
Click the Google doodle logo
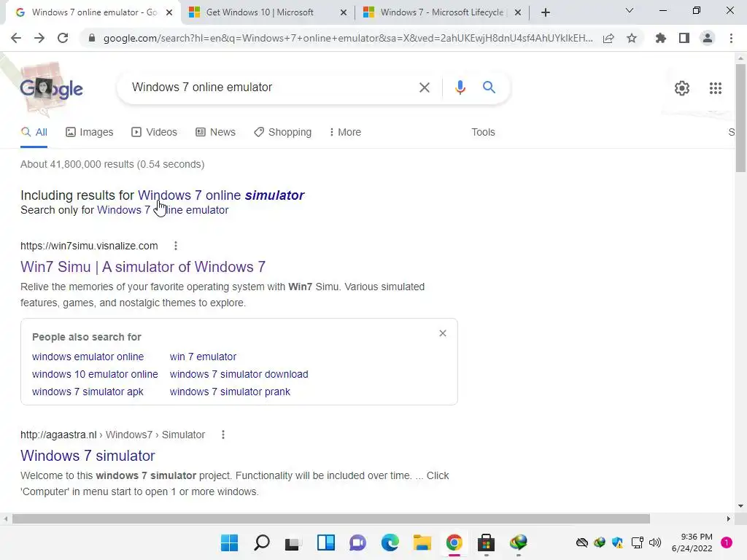pos(51,88)
